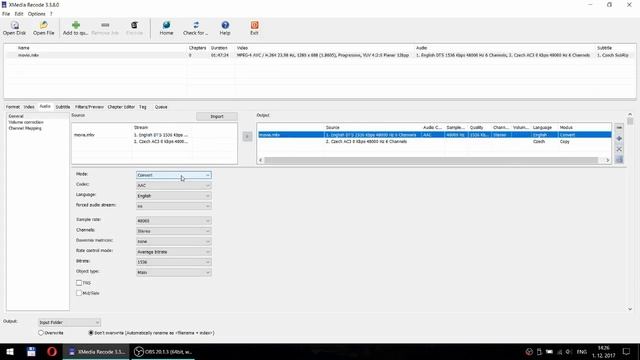
Task: Click the Encode toolbar icon
Action: point(134,25)
